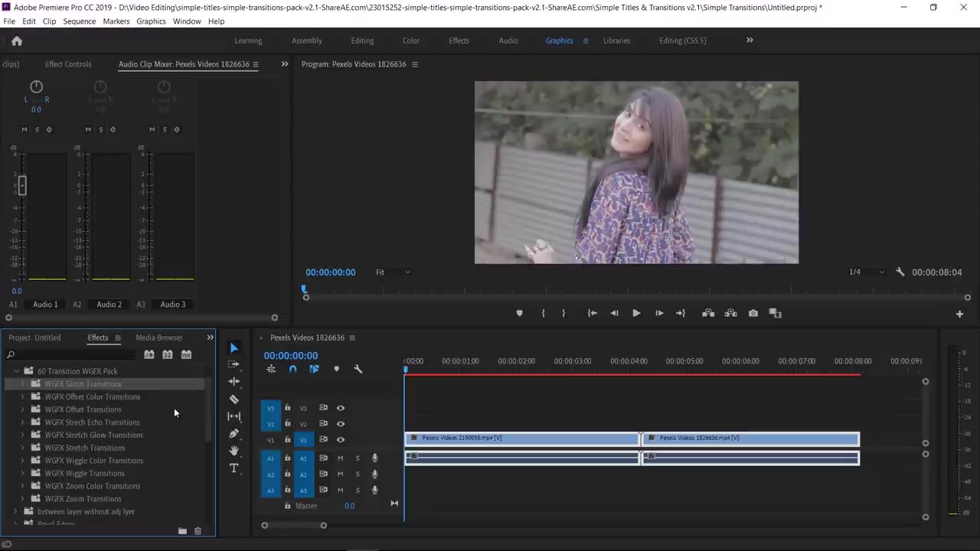Switch to Editing workspace

(362, 41)
